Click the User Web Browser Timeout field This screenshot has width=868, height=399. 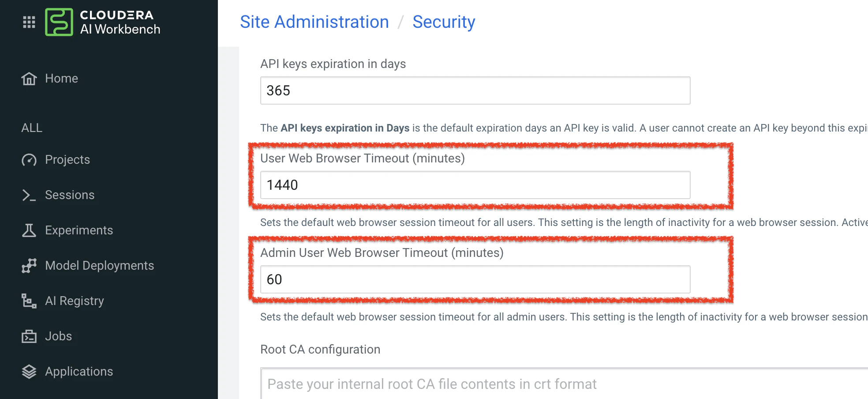pyautogui.click(x=475, y=185)
